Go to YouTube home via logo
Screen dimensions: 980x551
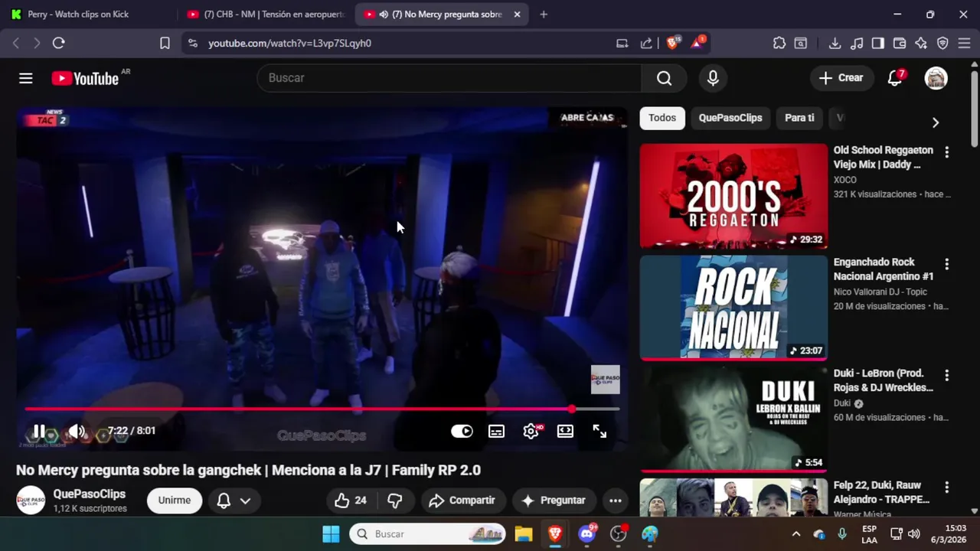[x=85, y=78]
